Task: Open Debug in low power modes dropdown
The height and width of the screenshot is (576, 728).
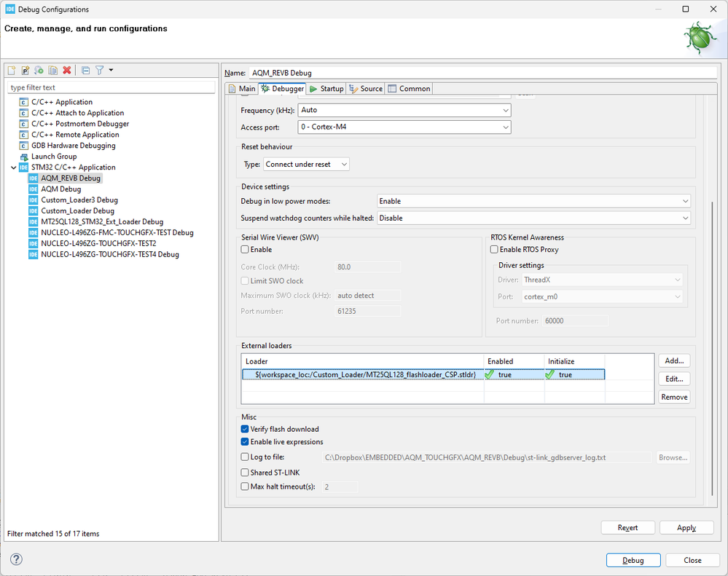Action: [x=534, y=201]
